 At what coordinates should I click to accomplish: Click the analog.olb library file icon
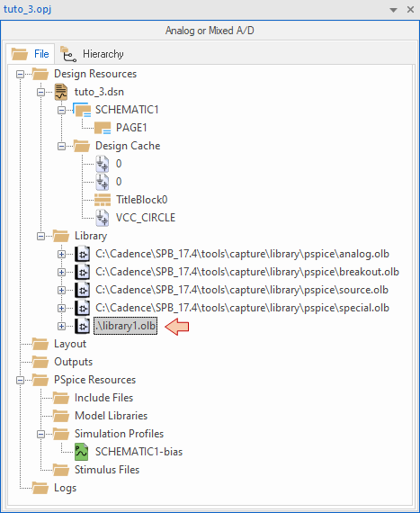(x=82, y=254)
